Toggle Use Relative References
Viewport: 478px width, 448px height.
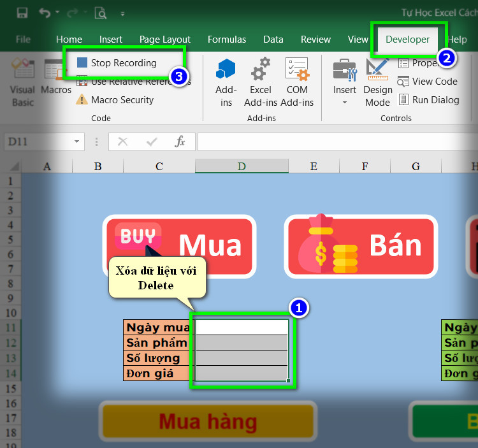tap(134, 82)
